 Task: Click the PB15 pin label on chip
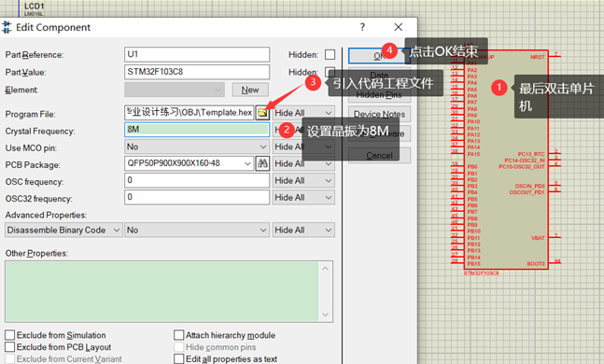[x=474, y=264]
